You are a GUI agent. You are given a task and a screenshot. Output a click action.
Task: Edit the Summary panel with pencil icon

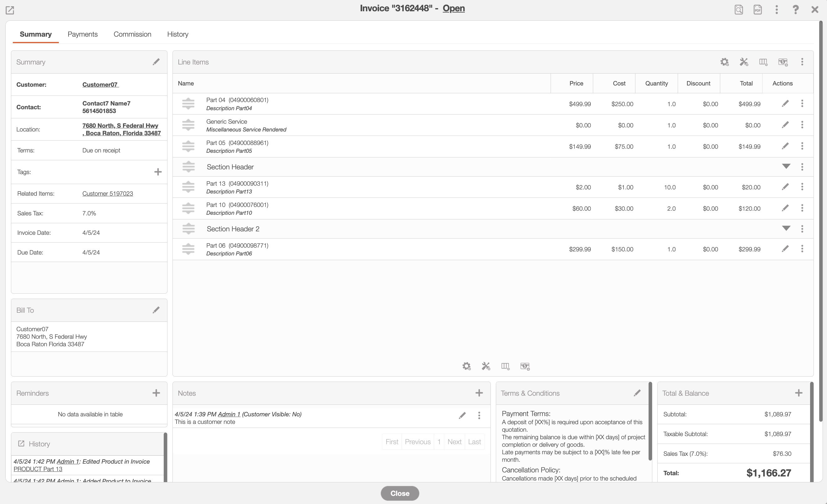click(156, 62)
